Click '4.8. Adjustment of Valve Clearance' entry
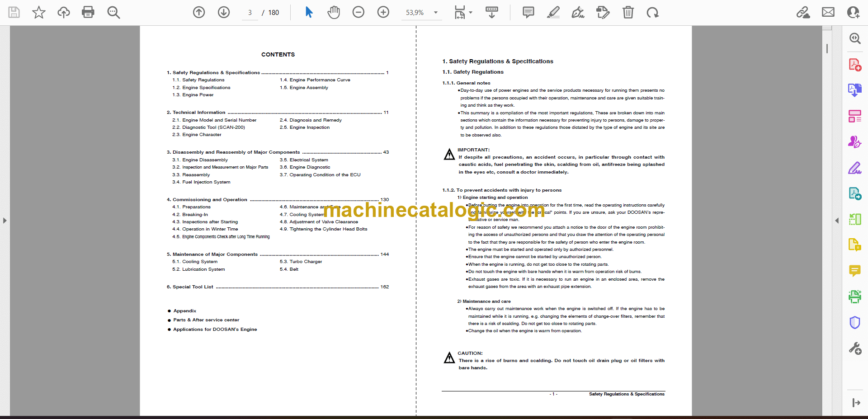 (x=319, y=221)
